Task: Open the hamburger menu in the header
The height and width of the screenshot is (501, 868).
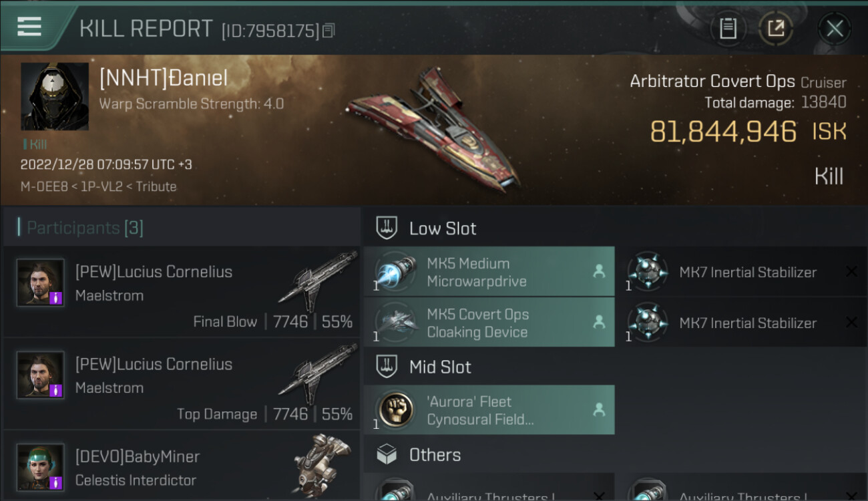Action: point(29,27)
